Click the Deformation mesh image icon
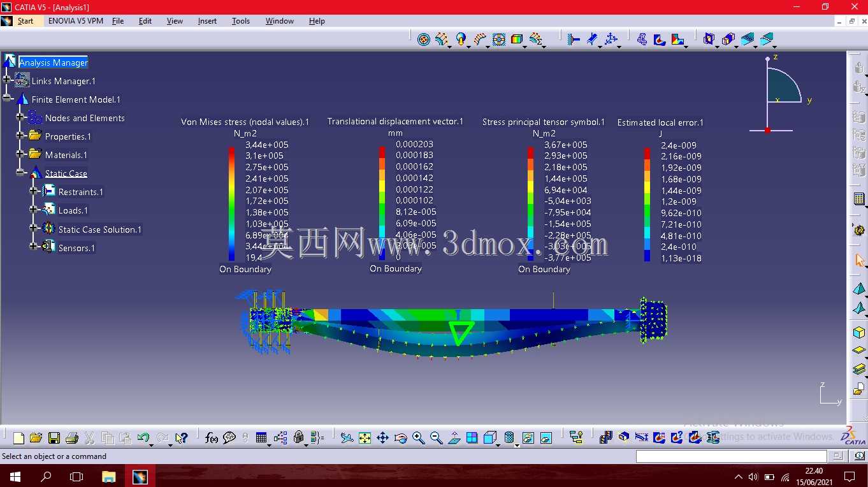The image size is (868, 487). 642,40
